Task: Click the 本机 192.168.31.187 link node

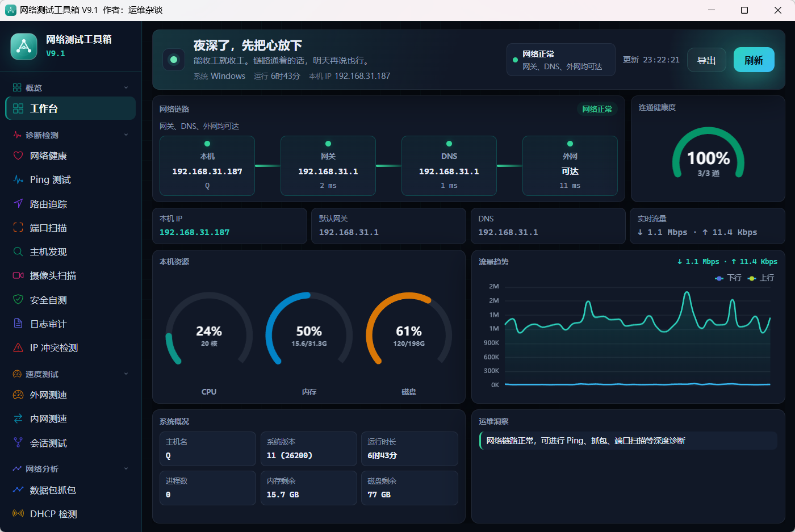Action: pos(207,166)
